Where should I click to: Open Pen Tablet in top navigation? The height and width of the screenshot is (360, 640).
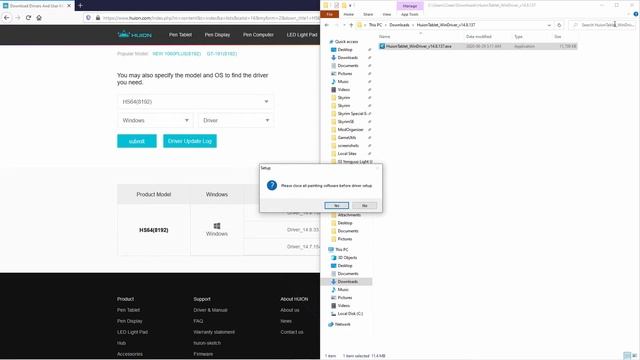(180, 35)
